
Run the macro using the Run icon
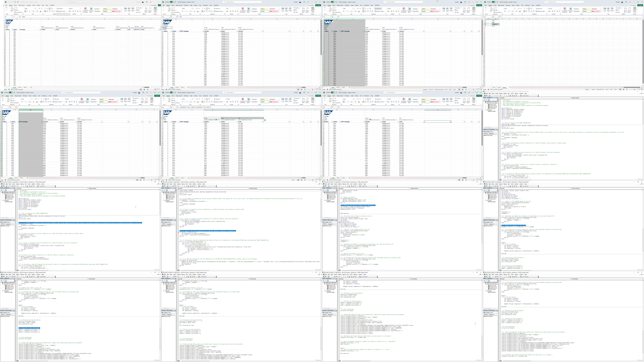tap(22, 186)
